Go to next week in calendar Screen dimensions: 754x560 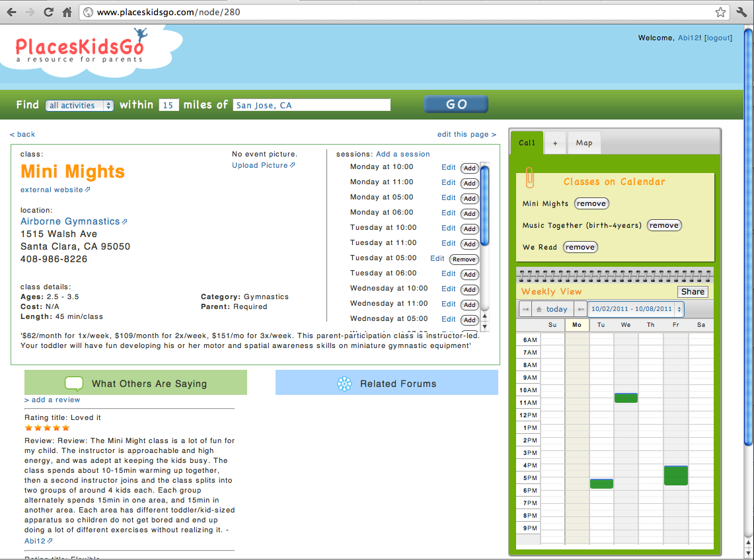[581, 309]
